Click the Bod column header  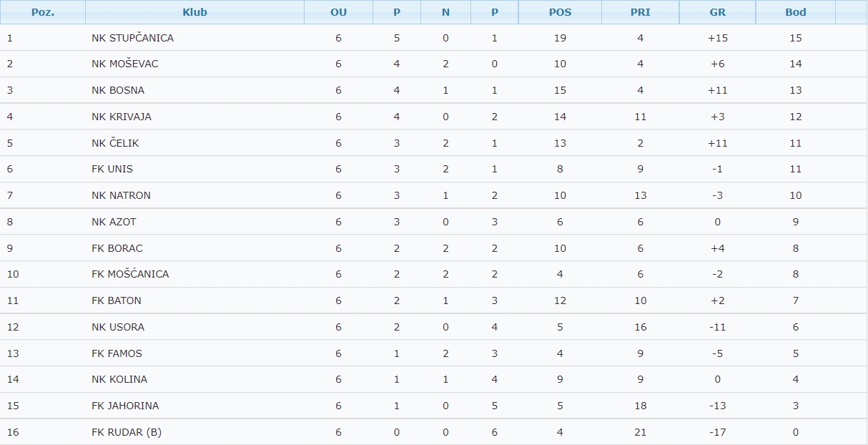tap(795, 12)
